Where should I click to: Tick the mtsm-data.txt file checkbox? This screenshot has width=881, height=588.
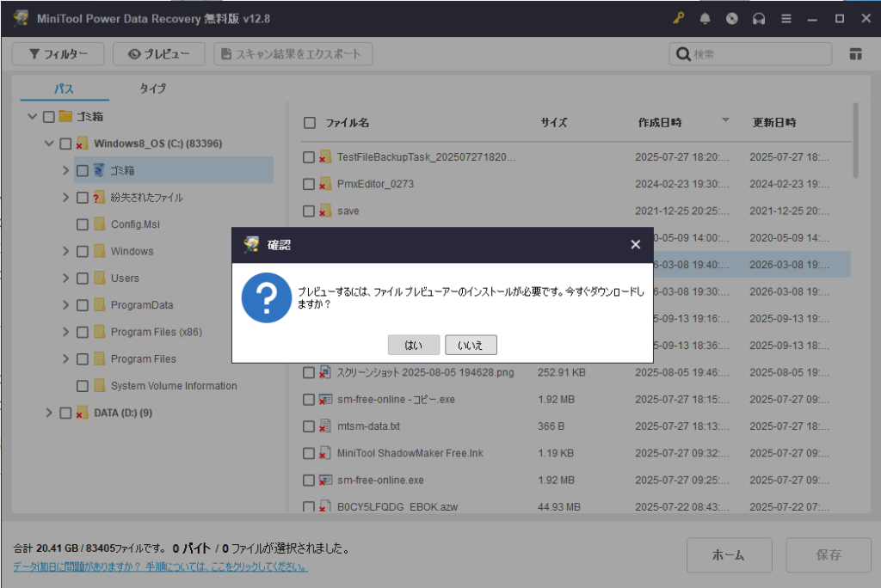tap(309, 426)
